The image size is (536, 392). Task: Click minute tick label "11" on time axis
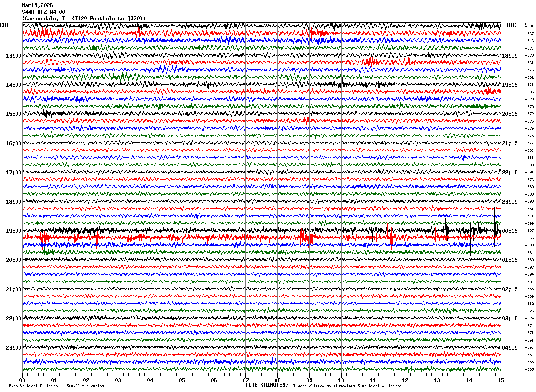click(373, 380)
